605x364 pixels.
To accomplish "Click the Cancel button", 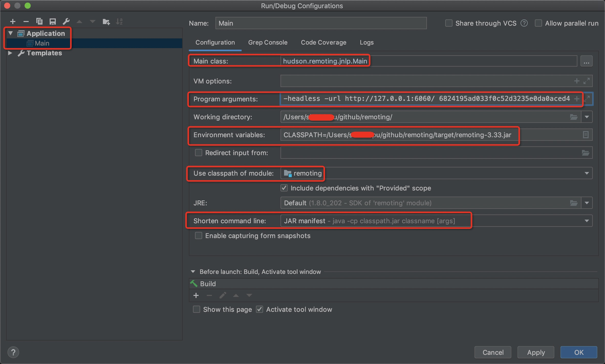I will click(493, 352).
